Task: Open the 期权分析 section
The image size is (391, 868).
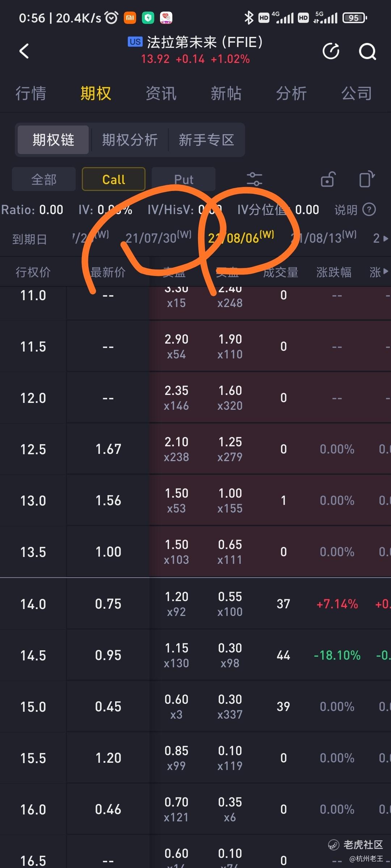Action: point(130,140)
